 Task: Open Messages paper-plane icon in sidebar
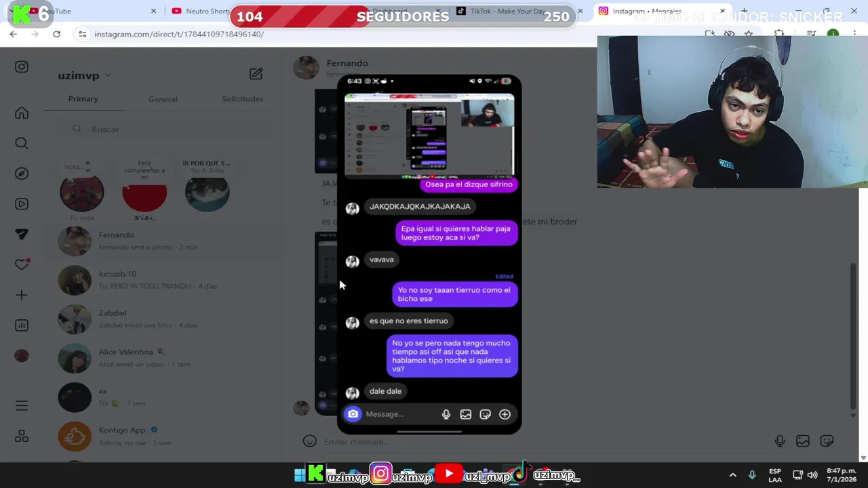pos(22,234)
